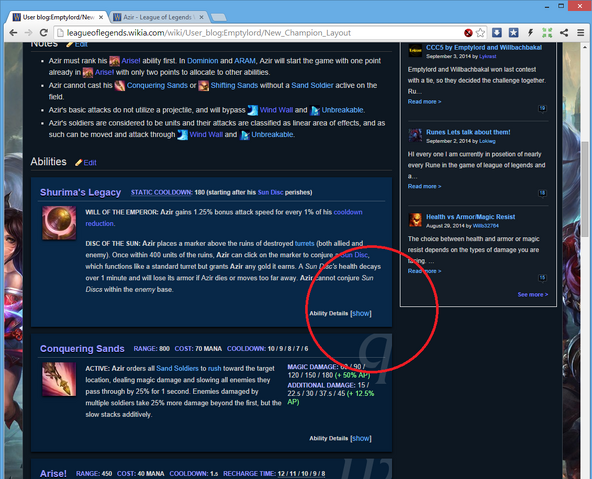Click the browser Back arrow

point(13,33)
